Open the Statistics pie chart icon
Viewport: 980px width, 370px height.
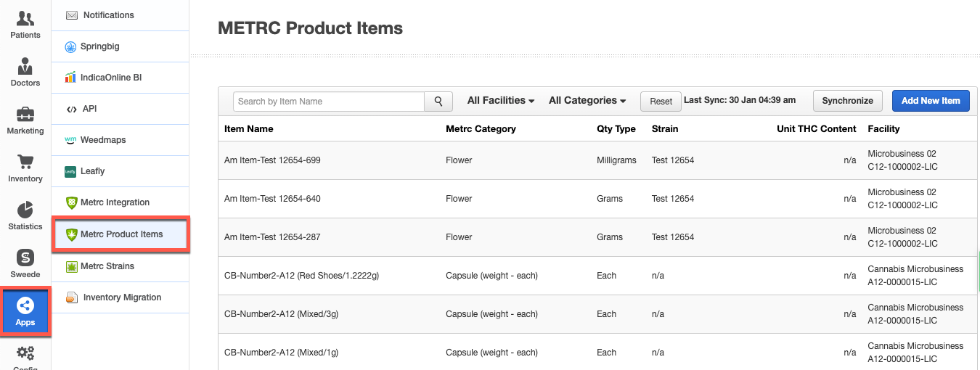click(25, 210)
